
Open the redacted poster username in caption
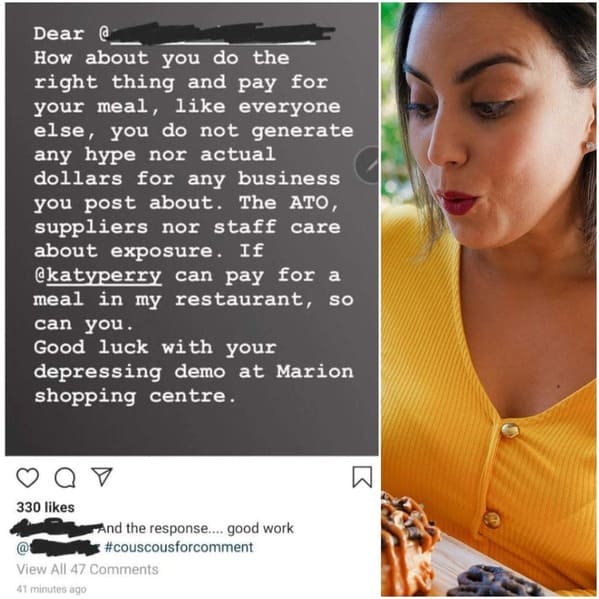(56, 527)
